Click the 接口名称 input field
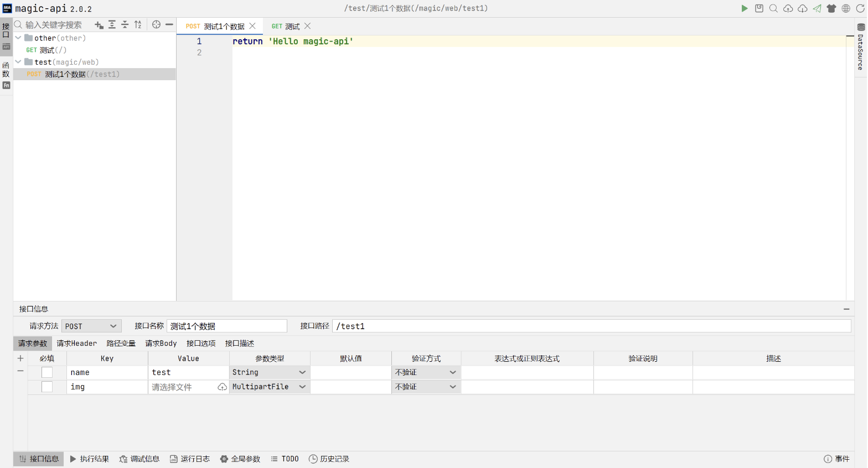Image resolution: width=868 pixels, height=468 pixels. 227,326
